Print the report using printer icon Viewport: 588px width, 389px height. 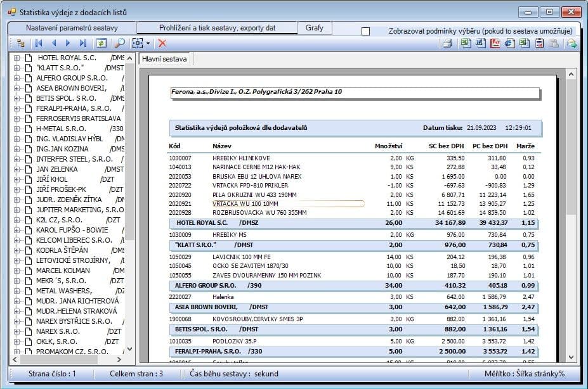click(x=447, y=44)
